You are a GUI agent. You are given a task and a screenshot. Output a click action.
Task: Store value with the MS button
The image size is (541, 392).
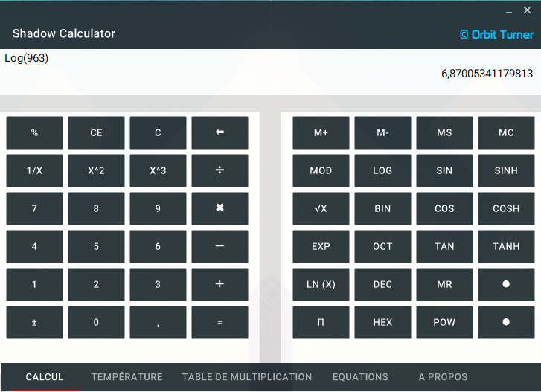point(444,132)
